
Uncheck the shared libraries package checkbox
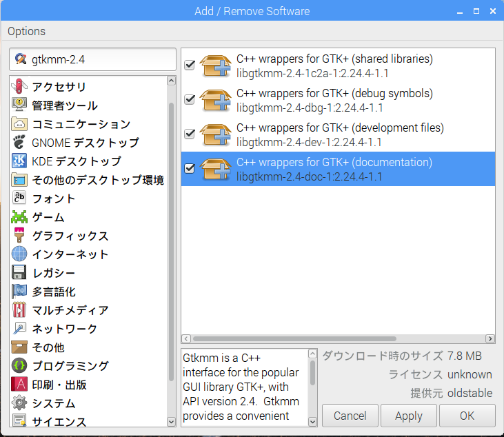click(190, 65)
